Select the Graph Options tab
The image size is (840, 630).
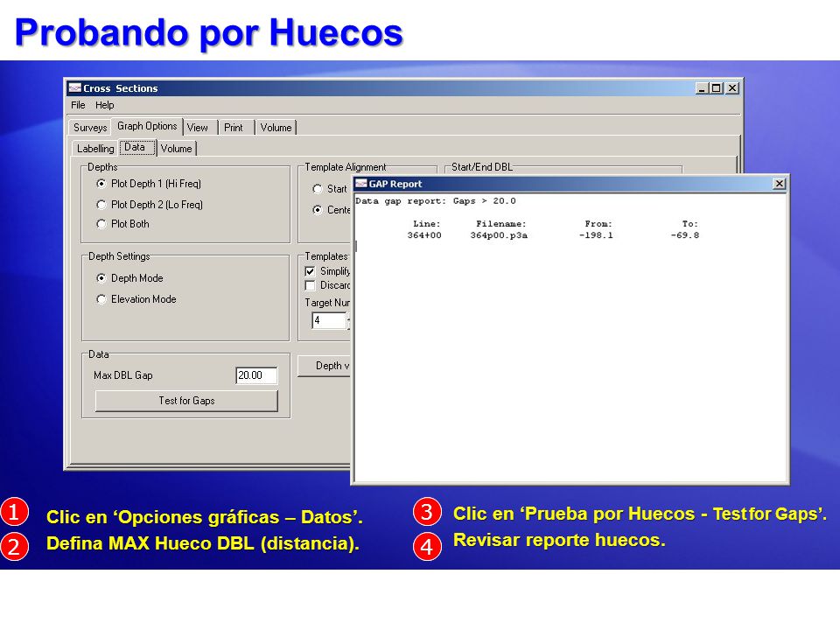coord(147,126)
